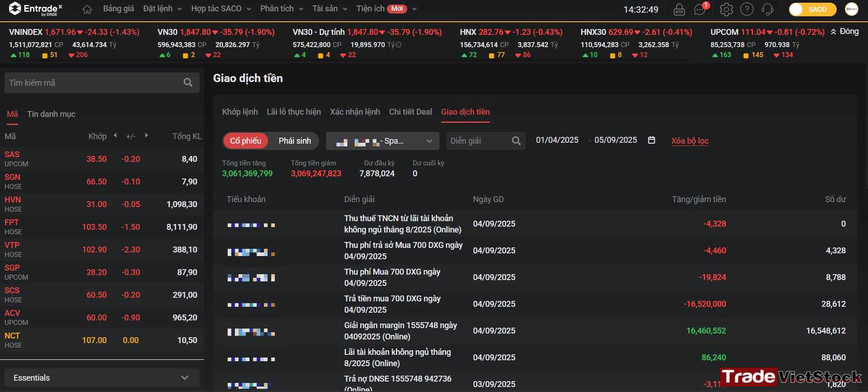
Task: Select Phái sinh segment
Action: point(295,141)
